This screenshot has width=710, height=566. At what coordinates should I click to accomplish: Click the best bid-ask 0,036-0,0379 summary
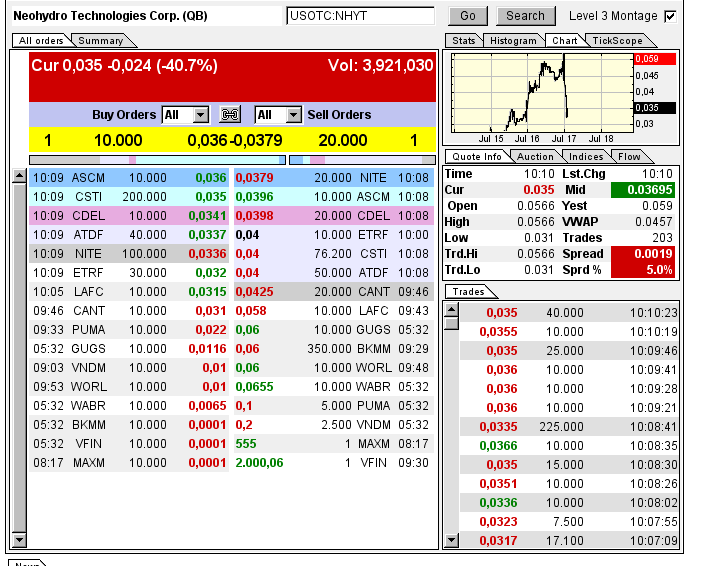(235, 140)
